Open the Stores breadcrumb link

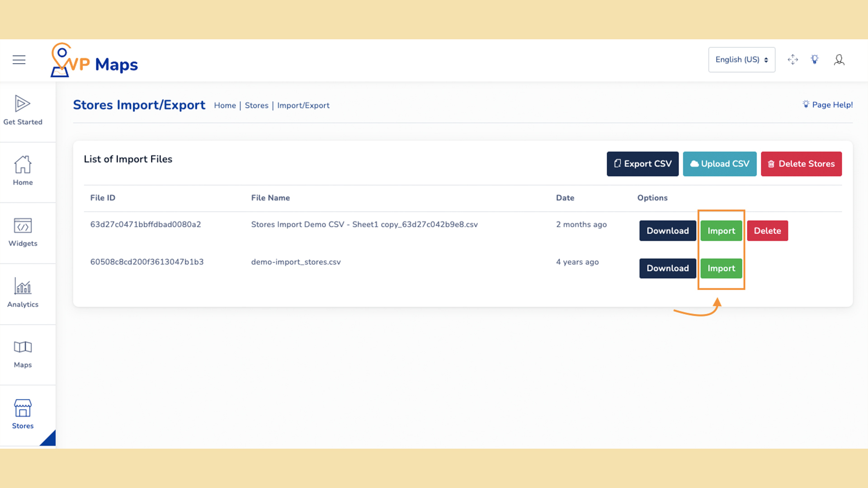(256, 105)
